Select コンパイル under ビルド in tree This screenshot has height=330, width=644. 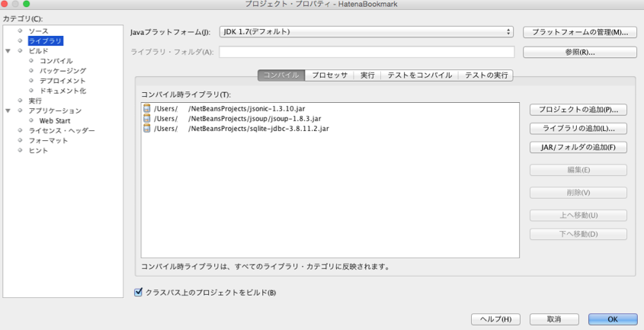point(56,61)
